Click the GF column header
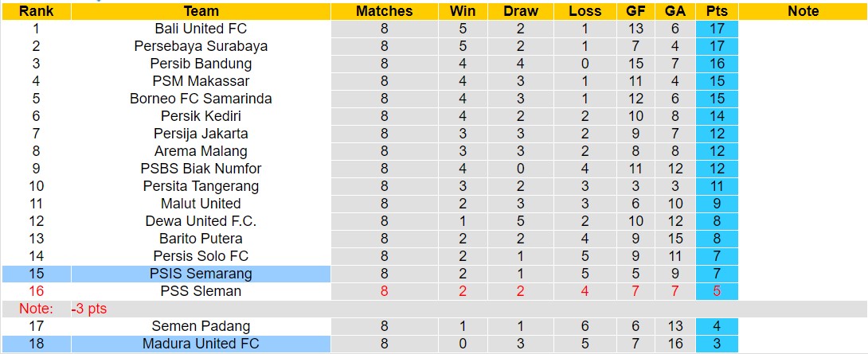Image resolution: width=868 pixels, height=354 pixels. click(x=635, y=11)
